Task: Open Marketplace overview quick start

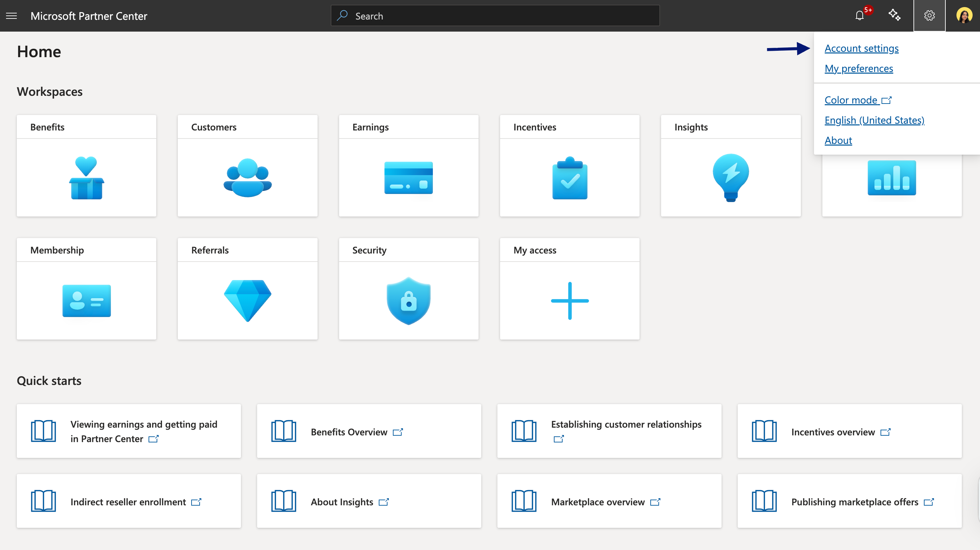Action: [x=609, y=501]
